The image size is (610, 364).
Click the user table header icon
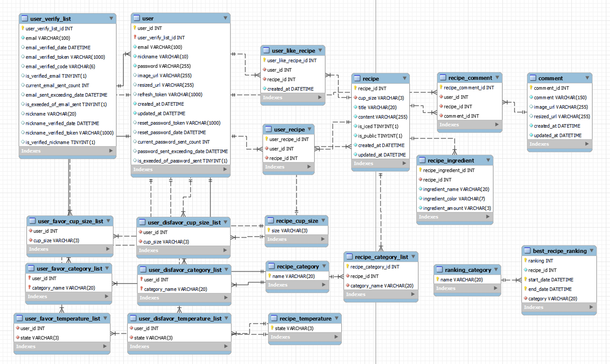pyautogui.click(x=137, y=18)
